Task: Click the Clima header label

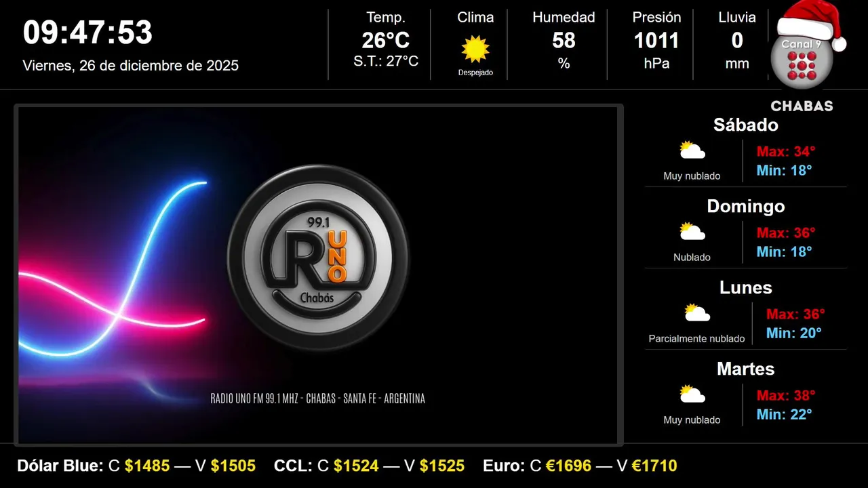Action: (x=475, y=18)
